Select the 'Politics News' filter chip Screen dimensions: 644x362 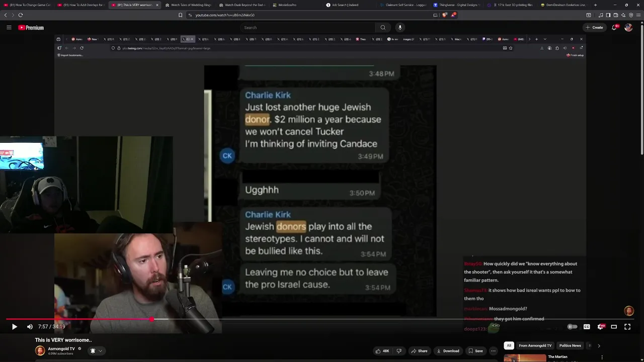570,345
